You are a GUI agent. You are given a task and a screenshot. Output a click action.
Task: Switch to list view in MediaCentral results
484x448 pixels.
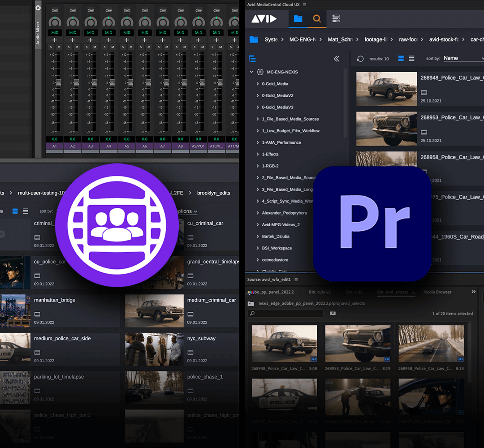[411, 59]
